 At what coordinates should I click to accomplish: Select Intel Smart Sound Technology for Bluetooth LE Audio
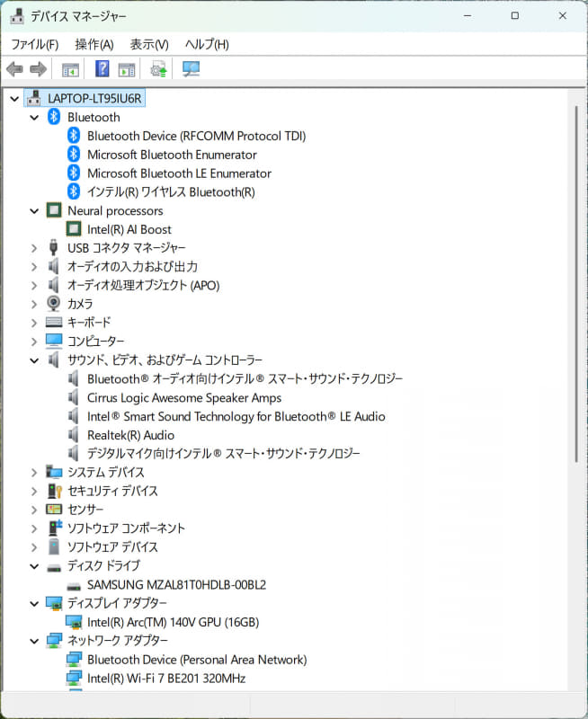236,416
